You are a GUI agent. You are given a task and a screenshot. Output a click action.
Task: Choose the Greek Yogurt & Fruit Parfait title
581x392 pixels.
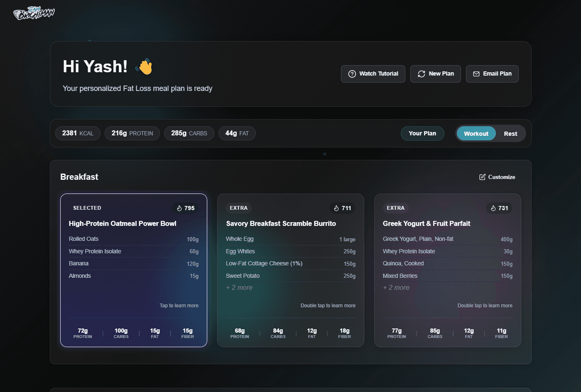(426, 223)
